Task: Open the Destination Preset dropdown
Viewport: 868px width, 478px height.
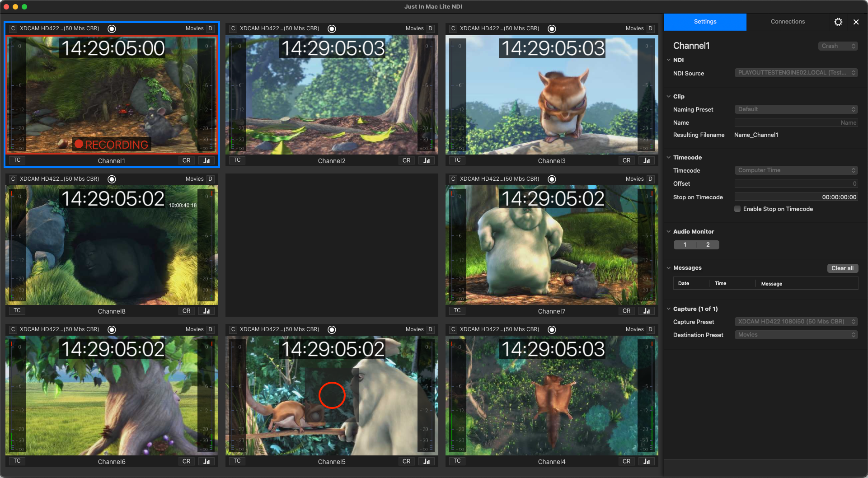Action: point(796,335)
